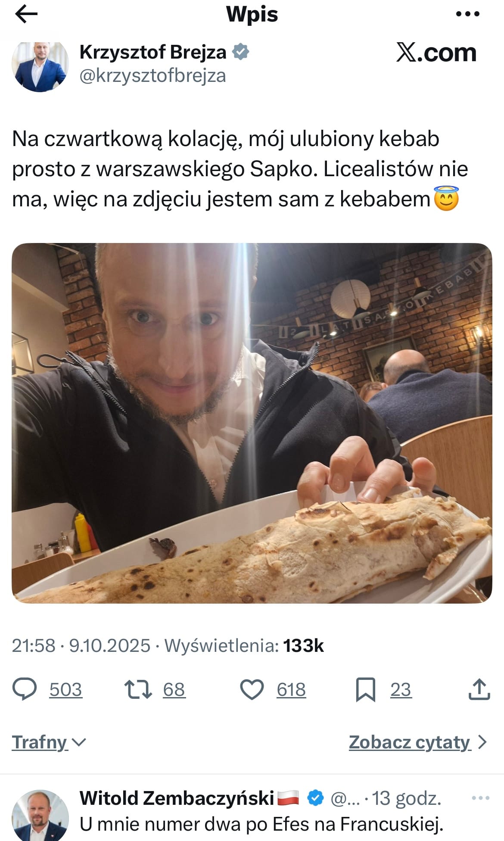Expand quotes via the chevron arrow
Image resolution: width=504 pixels, height=841 pixels.
coord(482,742)
